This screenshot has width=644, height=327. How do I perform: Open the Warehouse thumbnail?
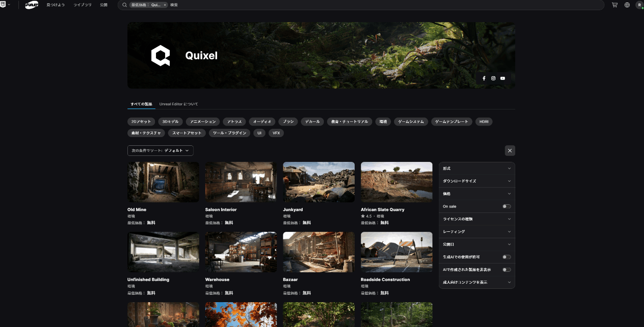pyautogui.click(x=241, y=252)
